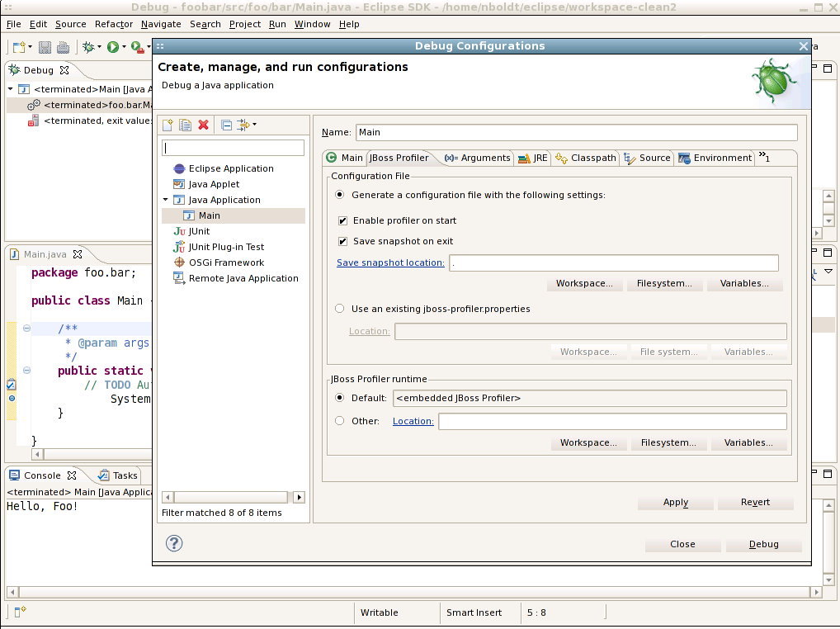840x629 pixels.
Task: Open the Save snapshot location link
Action: pyautogui.click(x=390, y=262)
